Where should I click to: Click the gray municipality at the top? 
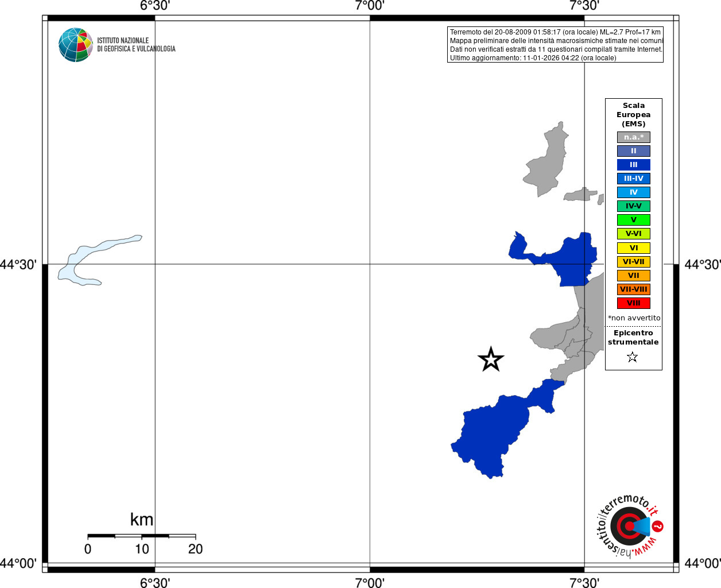point(545,160)
